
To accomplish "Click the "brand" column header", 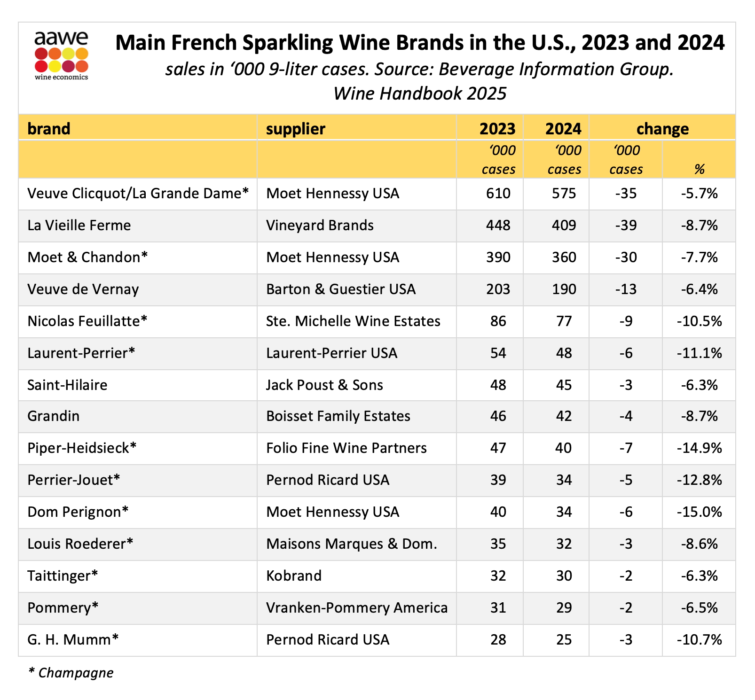I will tap(49, 129).
